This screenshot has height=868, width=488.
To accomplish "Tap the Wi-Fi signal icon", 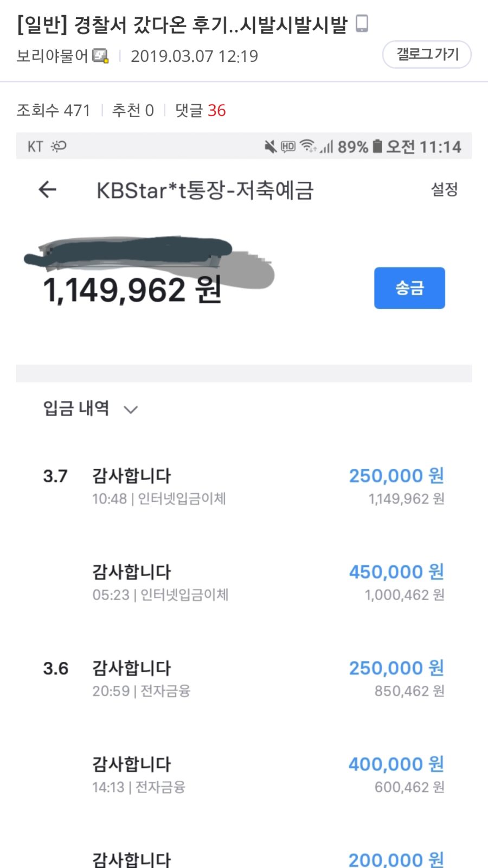I will point(308,145).
